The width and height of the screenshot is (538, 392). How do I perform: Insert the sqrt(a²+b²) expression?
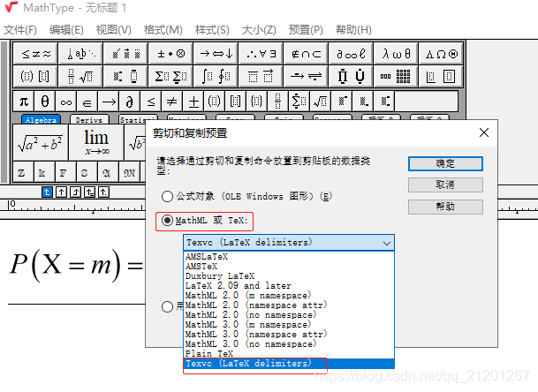pyautogui.click(x=41, y=142)
